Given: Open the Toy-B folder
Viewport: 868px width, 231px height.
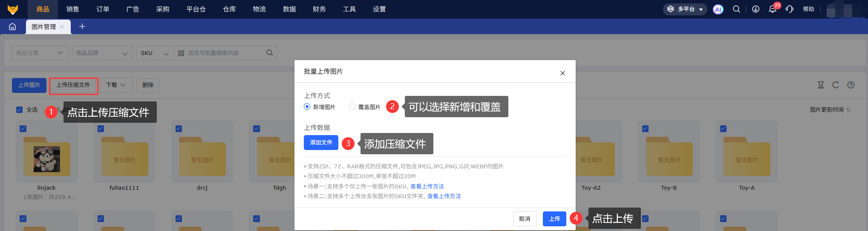Looking at the screenshot, I should click(669, 156).
